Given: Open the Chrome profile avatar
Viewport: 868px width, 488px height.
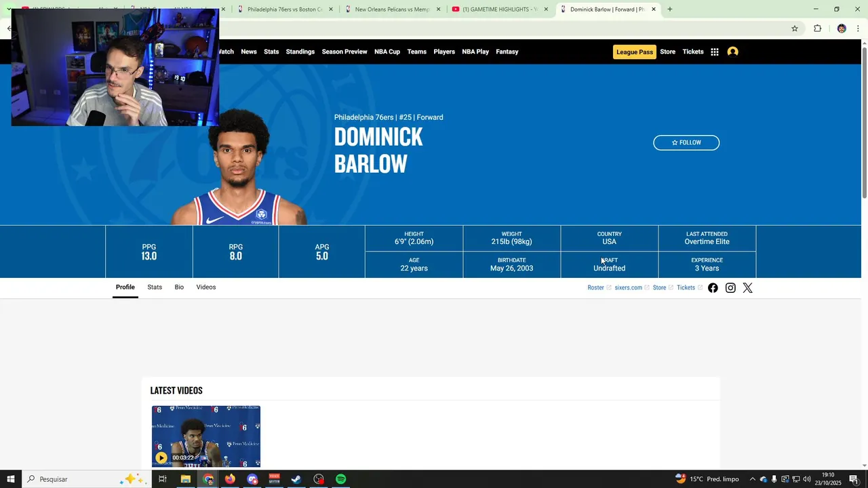Looking at the screenshot, I should click(x=842, y=28).
